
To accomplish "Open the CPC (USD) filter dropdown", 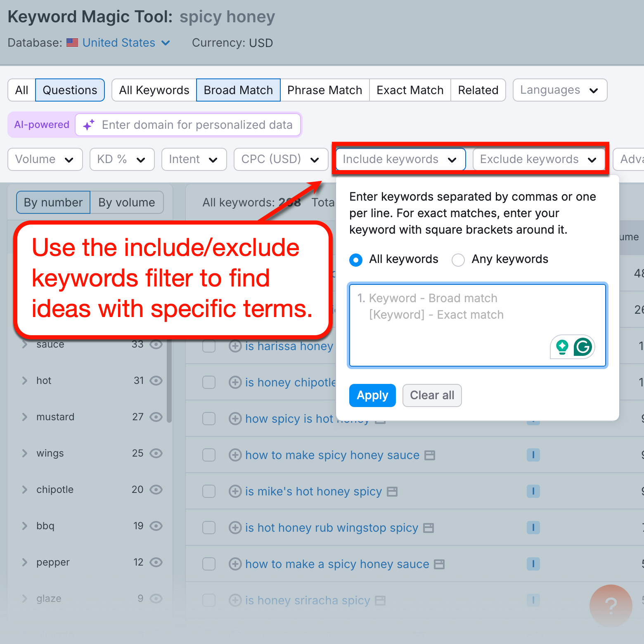I will (281, 159).
